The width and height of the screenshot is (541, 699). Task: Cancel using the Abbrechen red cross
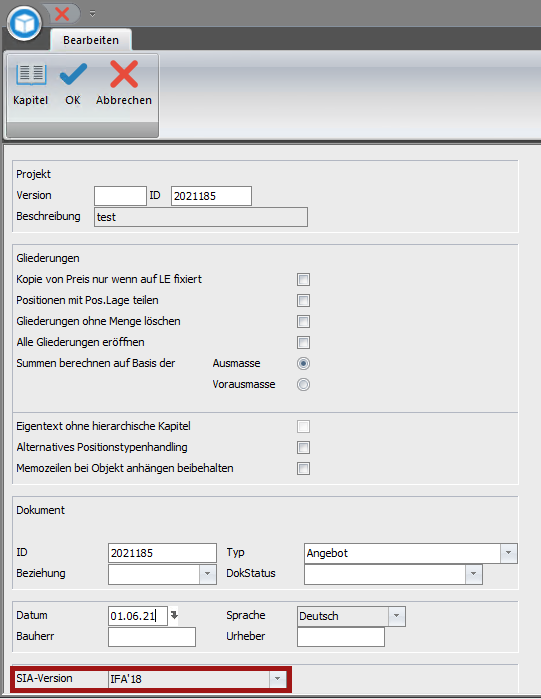[x=124, y=74]
